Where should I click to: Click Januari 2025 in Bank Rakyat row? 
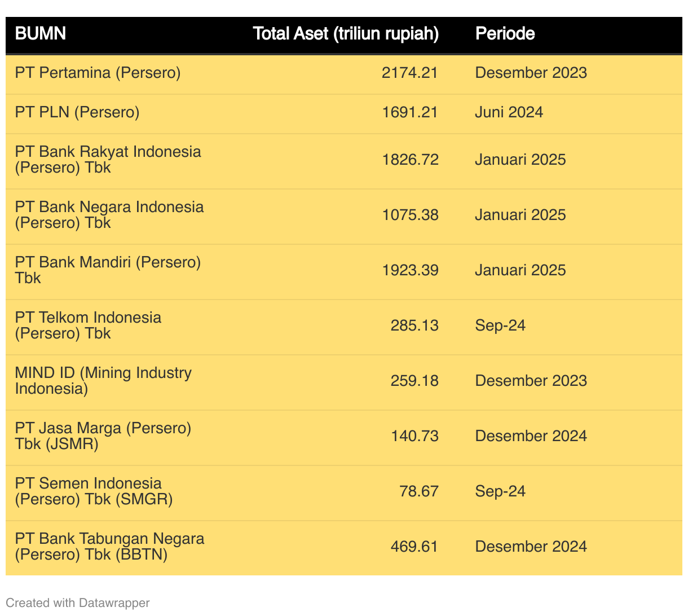click(x=521, y=160)
